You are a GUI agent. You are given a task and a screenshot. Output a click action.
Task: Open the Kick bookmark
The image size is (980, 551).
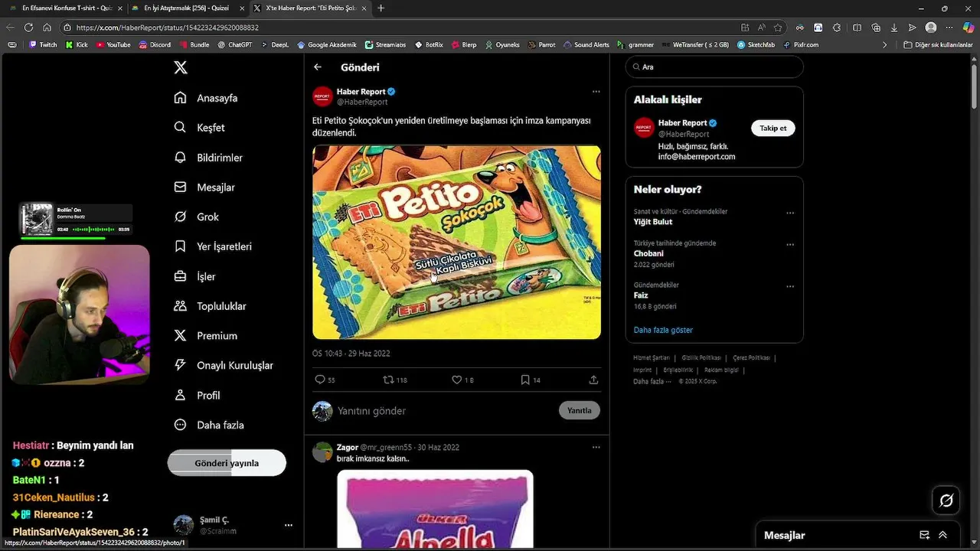coord(77,45)
